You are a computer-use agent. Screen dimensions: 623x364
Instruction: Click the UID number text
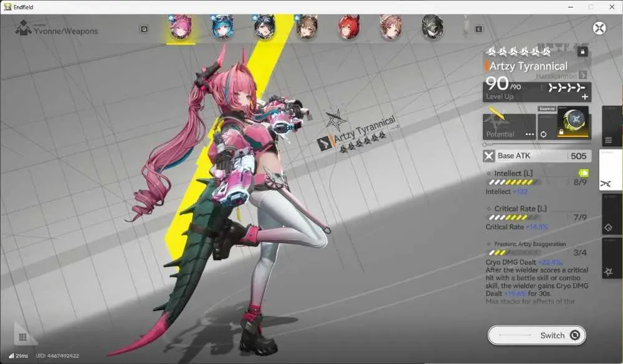coord(57,356)
